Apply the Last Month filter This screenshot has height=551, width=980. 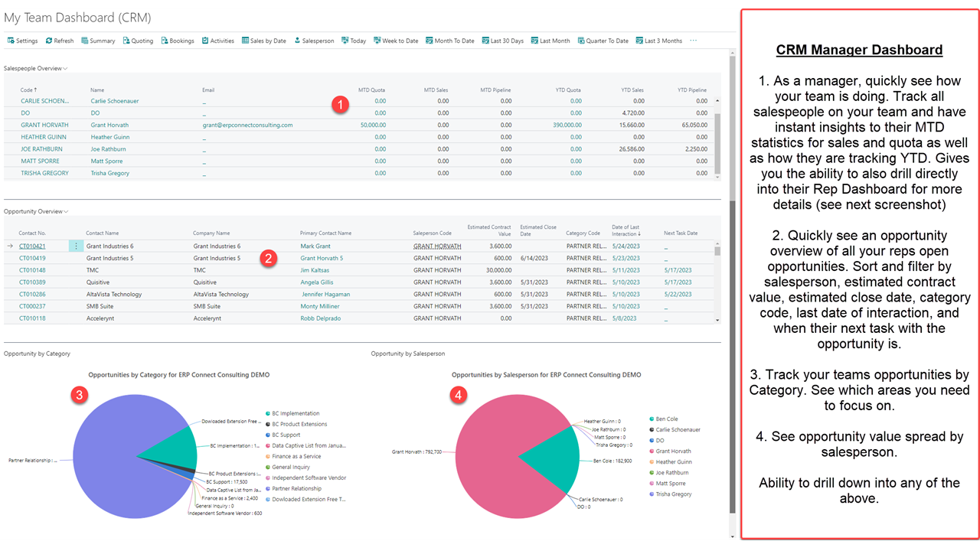(x=550, y=41)
